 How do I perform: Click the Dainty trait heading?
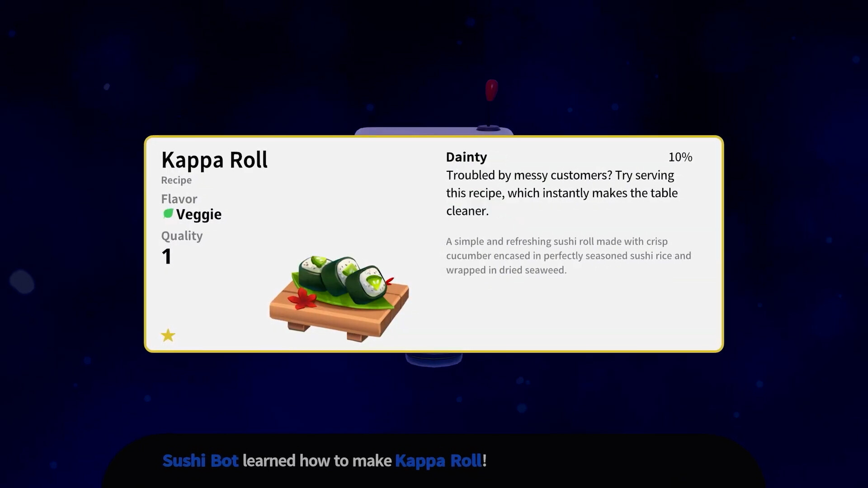point(466,157)
